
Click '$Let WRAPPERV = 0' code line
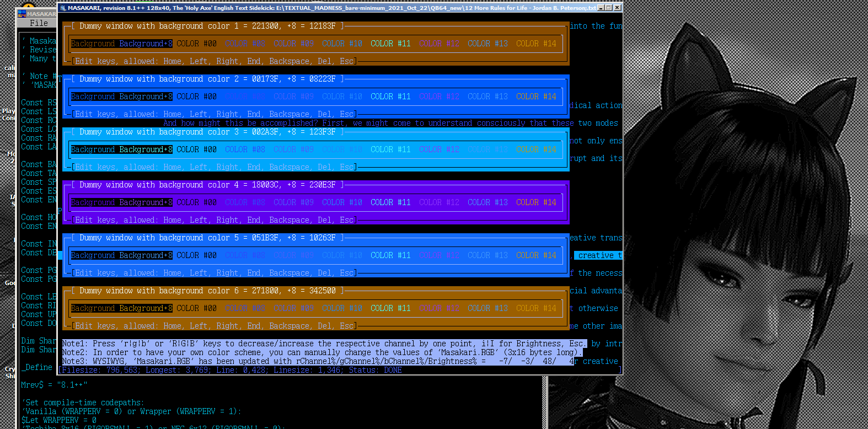click(58, 420)
